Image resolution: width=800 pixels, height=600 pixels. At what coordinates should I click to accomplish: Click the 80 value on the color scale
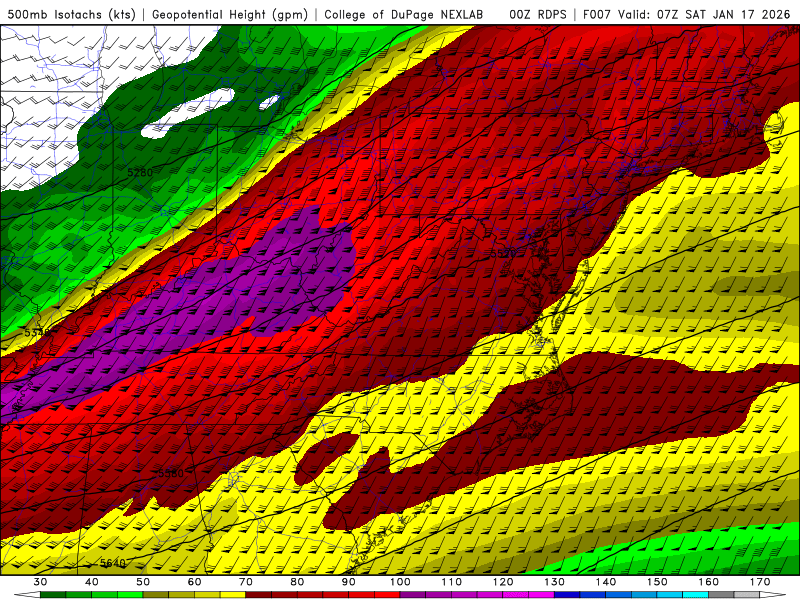click(x=297, y=582)
